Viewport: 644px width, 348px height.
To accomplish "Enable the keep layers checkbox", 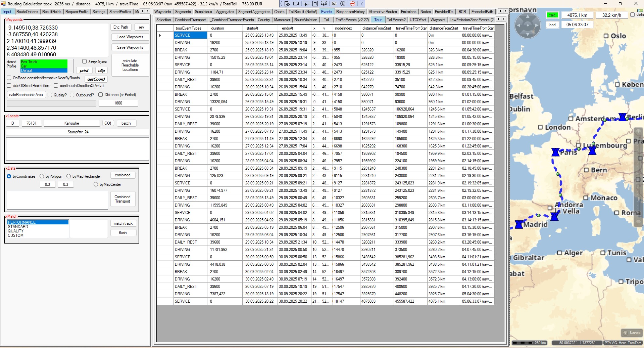I will tap(85, 61).
